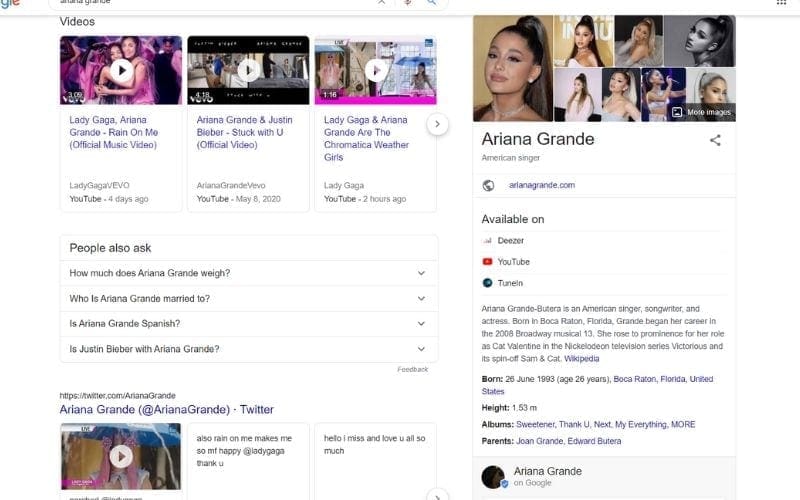Image resolution: width=800 pixels, height=500 pixels.
Task: Expand 'How much does Ariana Grande weigh?'
Action: [249, 273]
